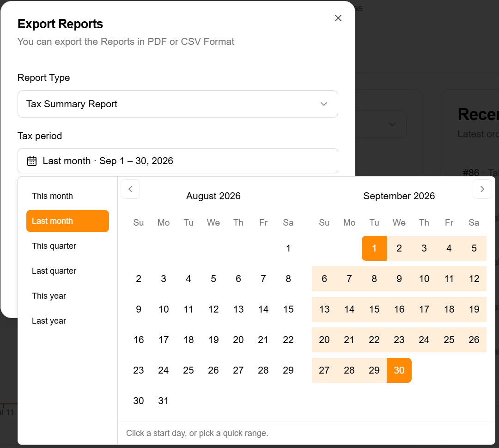Choose August 10 in the calendar
This screenshot has width=499, height=448.
pyautogui.click(x=164, y=309)
